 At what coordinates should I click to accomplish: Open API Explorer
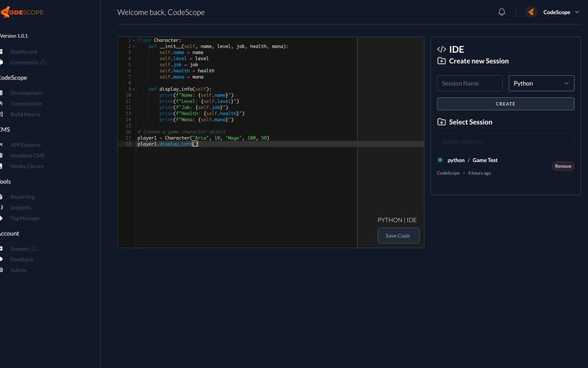26,144
